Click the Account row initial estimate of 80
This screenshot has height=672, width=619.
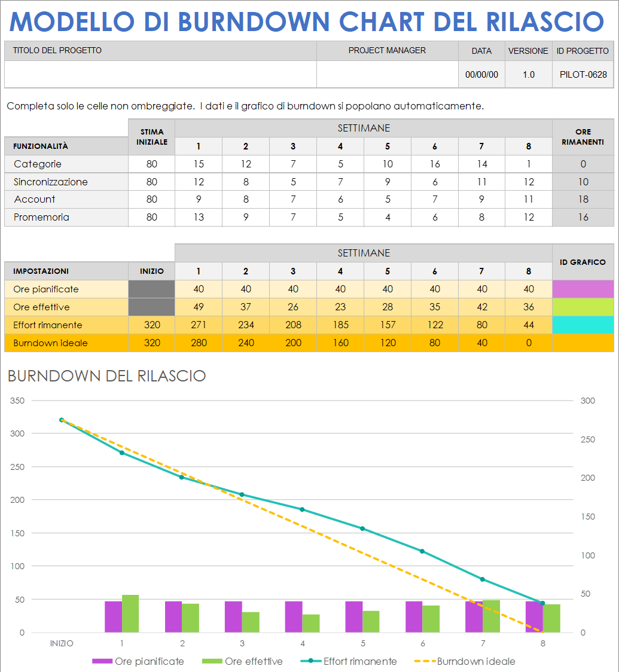pyautogui.click(x=151, y=200)
